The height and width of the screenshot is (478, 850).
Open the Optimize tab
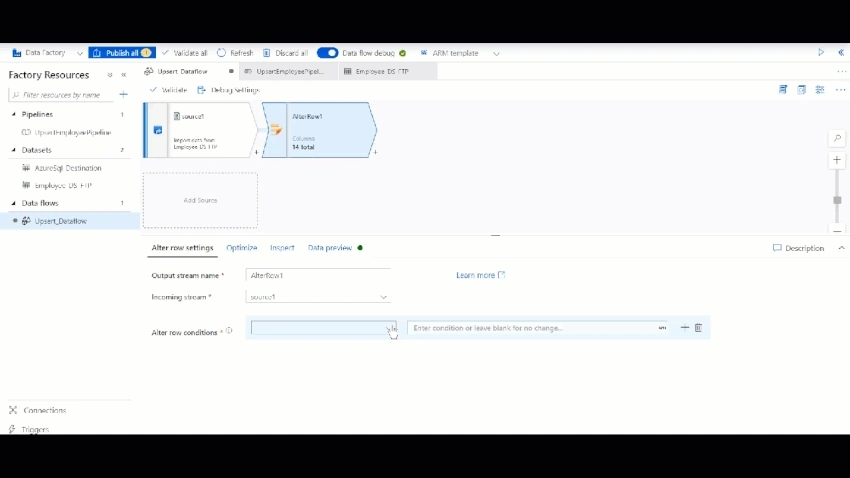pyautogui.click(x=242, y=248)
